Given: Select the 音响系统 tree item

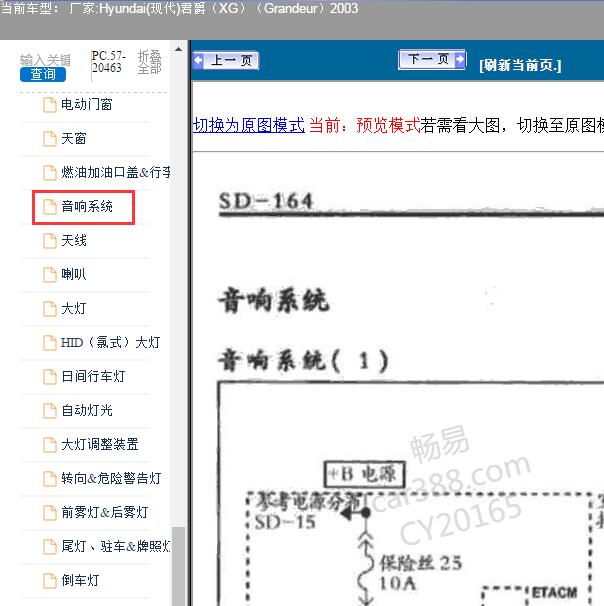Looking at the screenshot, I should pos(87,206).
